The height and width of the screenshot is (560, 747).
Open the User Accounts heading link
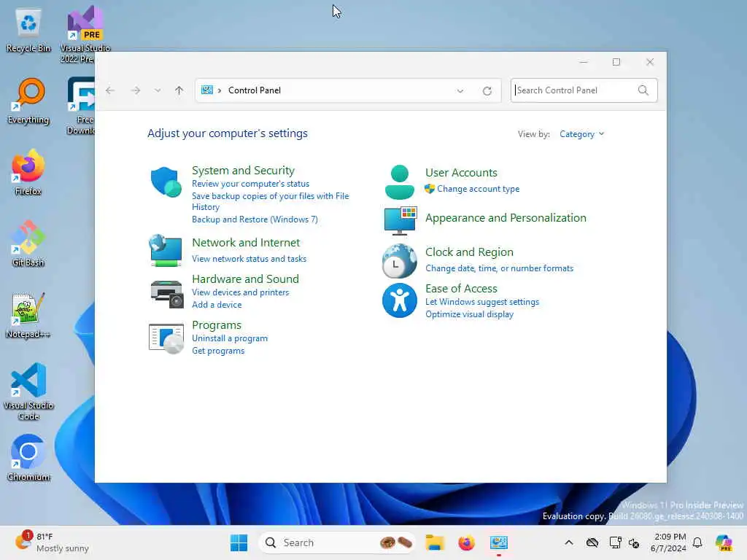461,173
